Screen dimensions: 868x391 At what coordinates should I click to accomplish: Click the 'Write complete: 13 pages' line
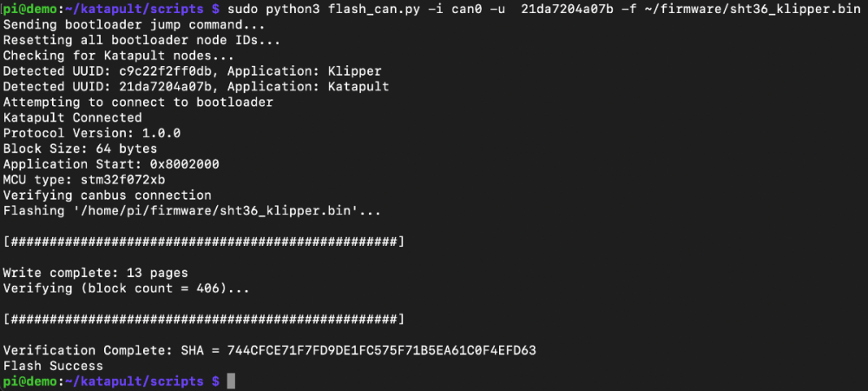click(95, 273)
